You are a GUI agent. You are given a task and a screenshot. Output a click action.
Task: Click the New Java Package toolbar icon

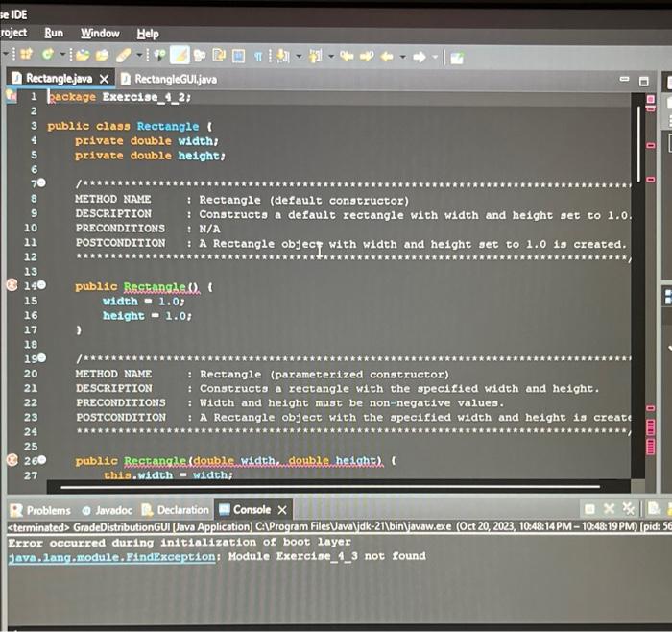[x=26, y=55]
